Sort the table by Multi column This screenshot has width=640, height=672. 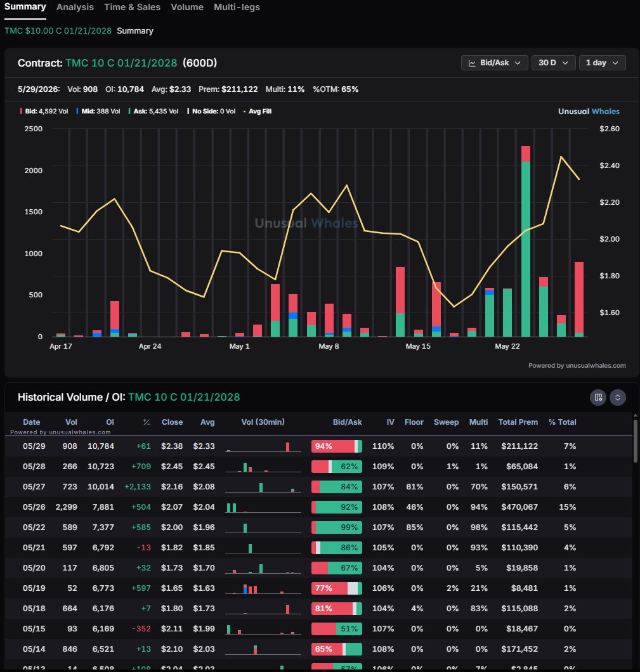pyautogui.click(x=478, y=422)
